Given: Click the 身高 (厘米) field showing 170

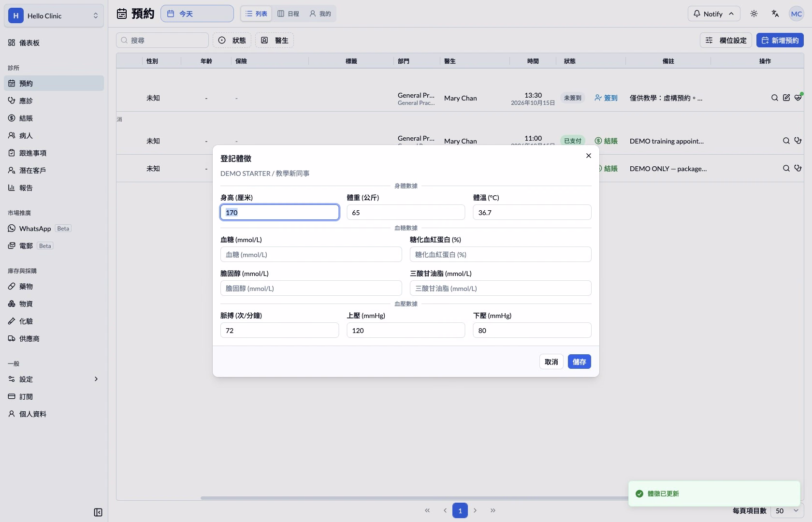Looking at the screenshot, I should 279,212.
